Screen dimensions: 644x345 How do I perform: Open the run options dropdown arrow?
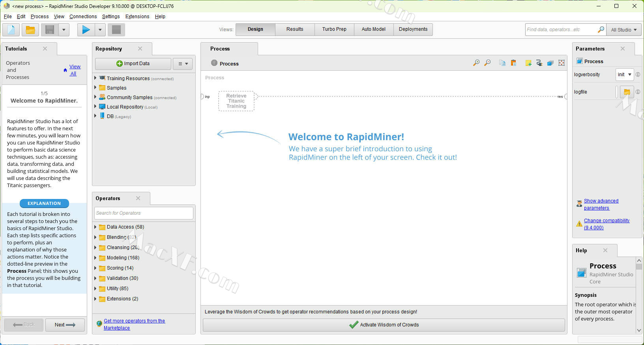[100, 30]
